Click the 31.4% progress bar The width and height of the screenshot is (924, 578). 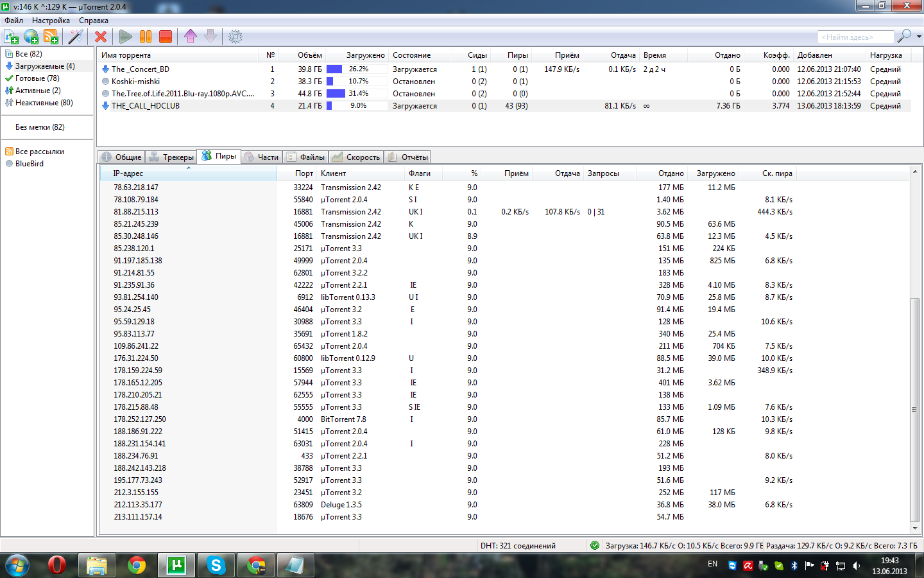click(x=357, y=94)
